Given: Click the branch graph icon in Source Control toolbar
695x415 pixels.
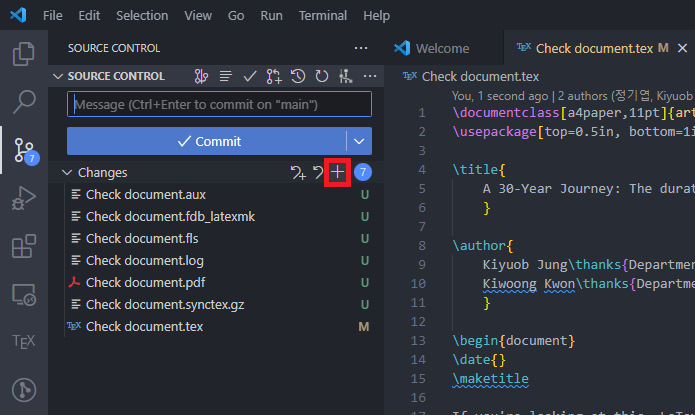Looking at the screenshot, I should tap(201, 76).
